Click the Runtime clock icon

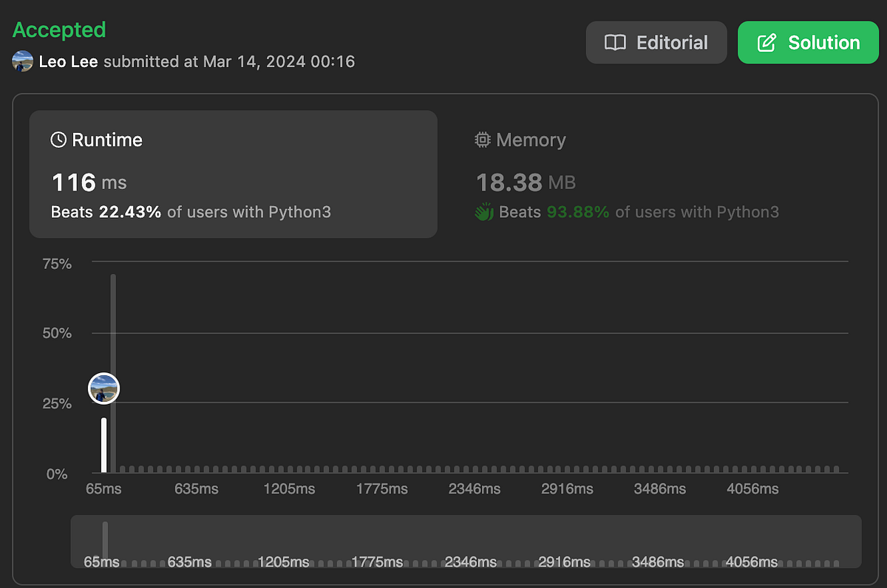click(x=58, y=140)
